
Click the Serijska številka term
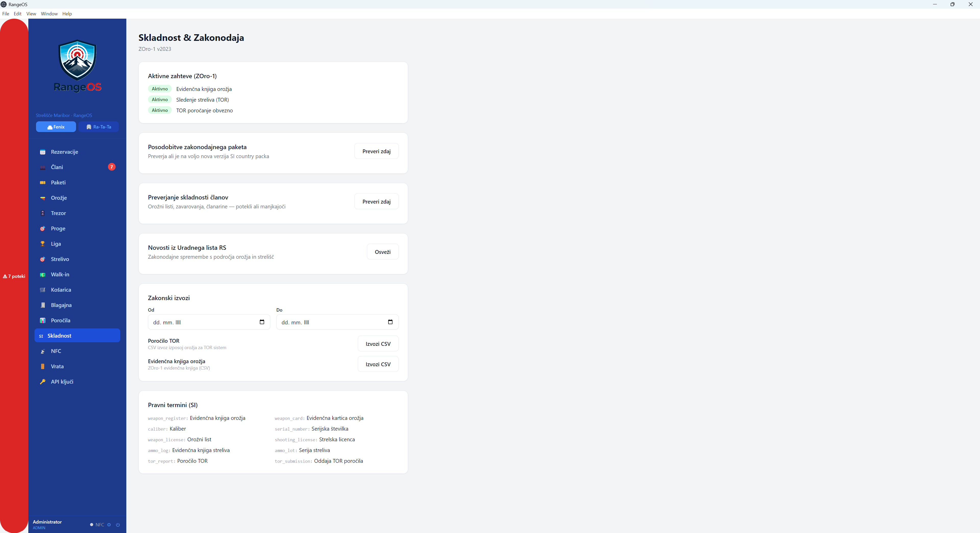330,429
